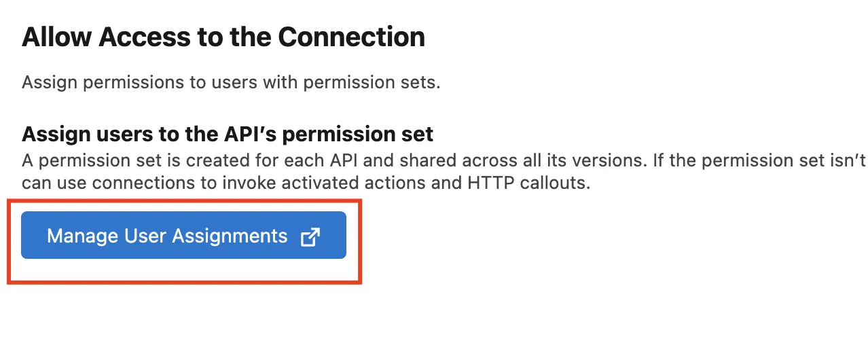
Task: Click the line mentioning HTTP callouts
Action: click(x=306, y=183)
